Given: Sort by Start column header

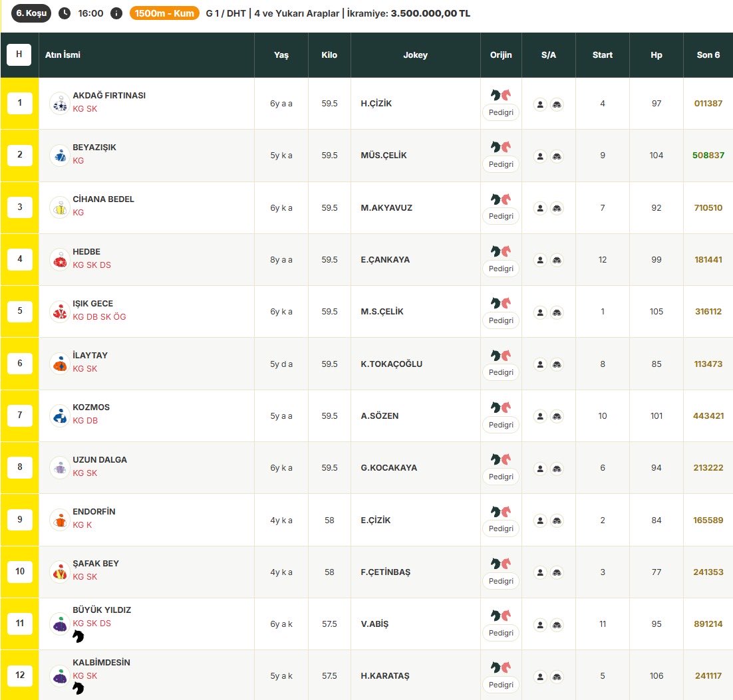Looking at the screenshot, I should [x=602, y=55].
